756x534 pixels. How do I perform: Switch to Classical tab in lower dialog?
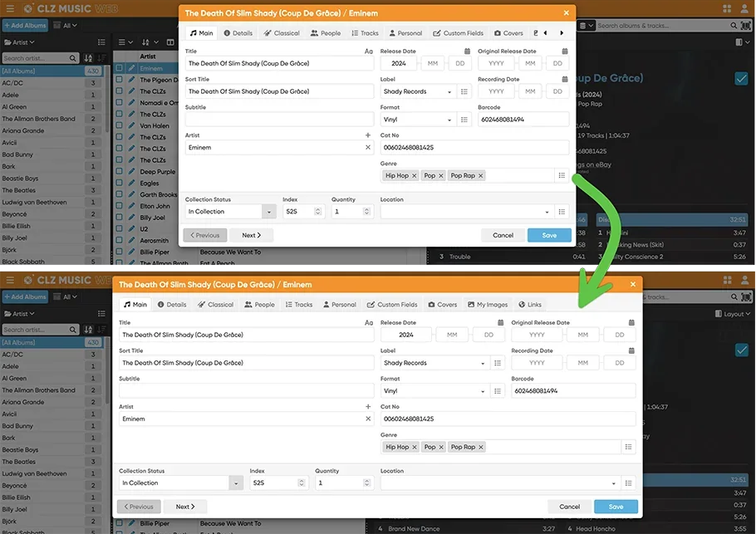(x=215, y=305)
